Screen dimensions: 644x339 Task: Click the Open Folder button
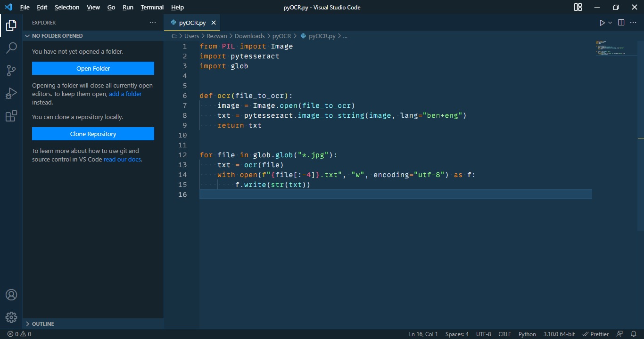[93, 68]
